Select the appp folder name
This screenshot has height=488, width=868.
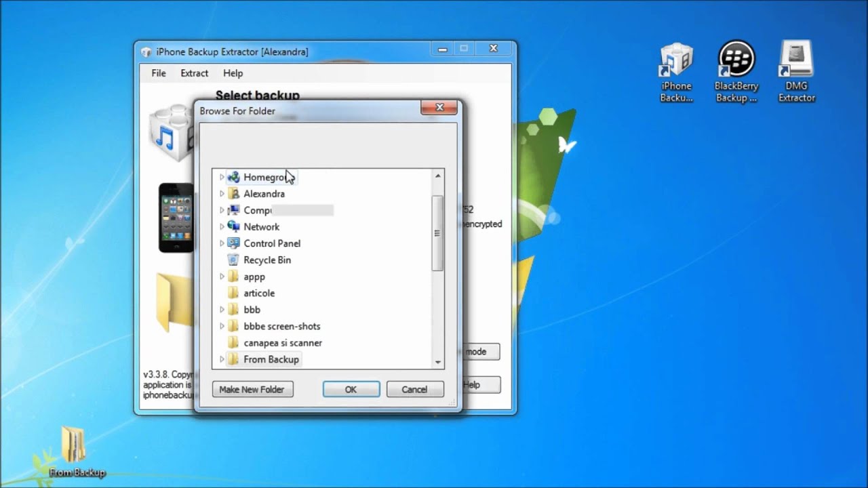click(254, 277)
